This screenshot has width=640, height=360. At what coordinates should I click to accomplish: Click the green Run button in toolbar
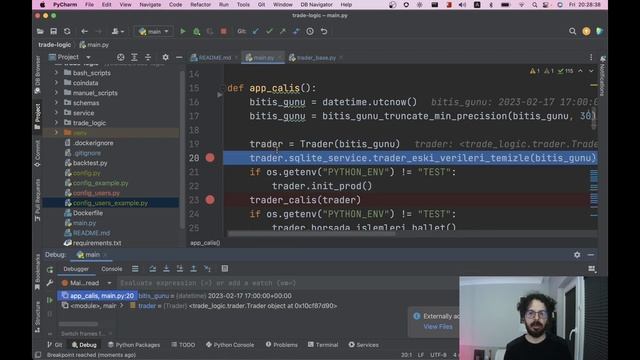(183, 31)
